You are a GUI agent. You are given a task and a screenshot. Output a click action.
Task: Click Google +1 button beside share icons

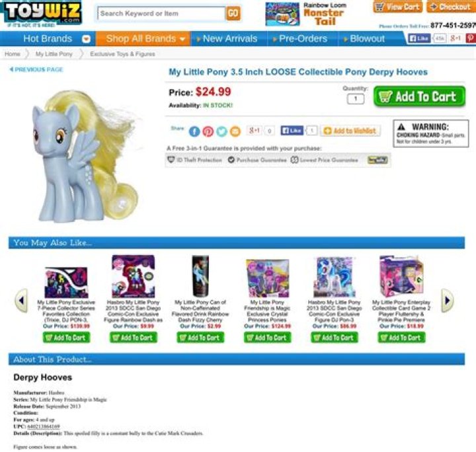pos(255,130)
